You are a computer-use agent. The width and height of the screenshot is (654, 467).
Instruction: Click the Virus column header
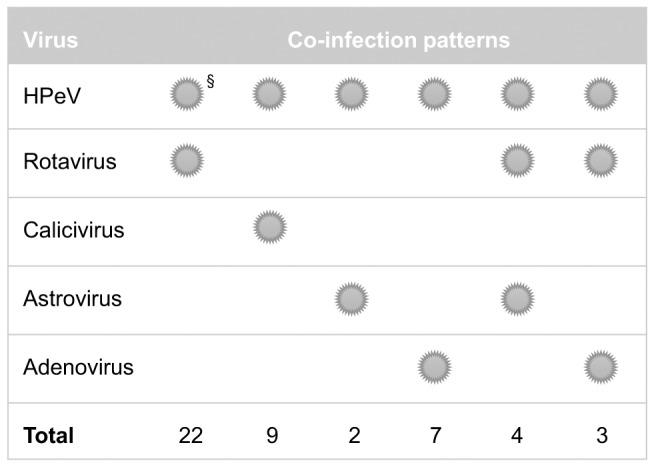[50, 41]
